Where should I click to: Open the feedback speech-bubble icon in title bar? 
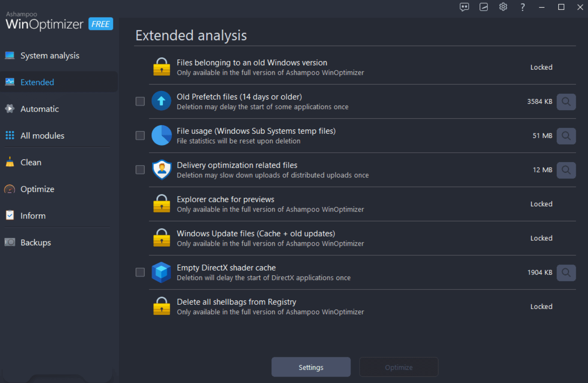pyautogui.click(x=464, y=7)
